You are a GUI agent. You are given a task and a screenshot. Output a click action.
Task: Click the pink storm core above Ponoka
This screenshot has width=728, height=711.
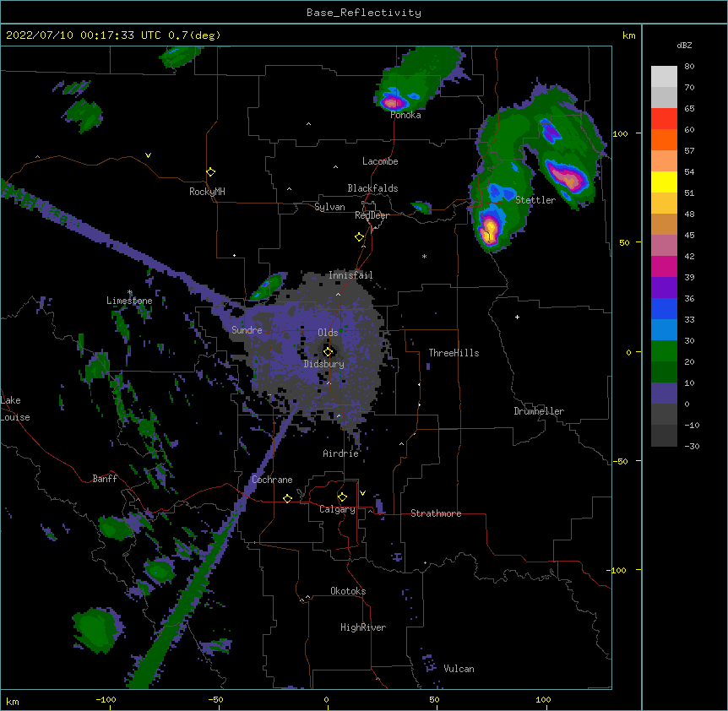(393, 102)
